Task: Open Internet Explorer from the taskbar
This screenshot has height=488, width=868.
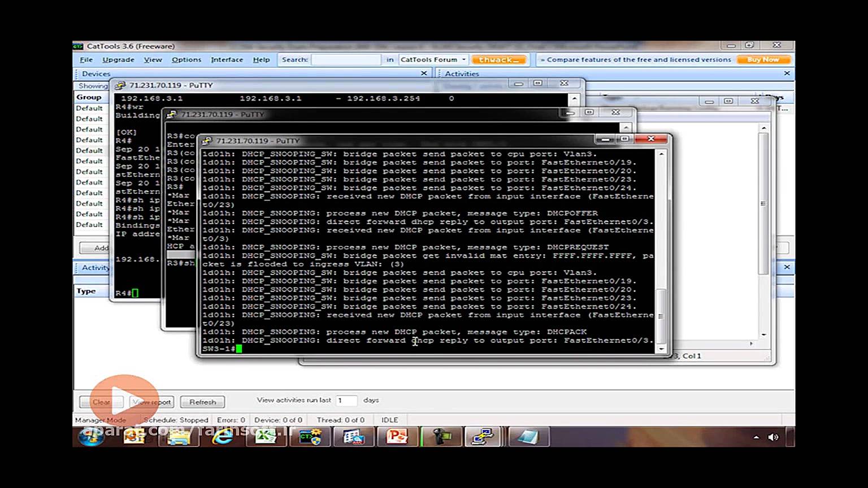Action: 223,437
